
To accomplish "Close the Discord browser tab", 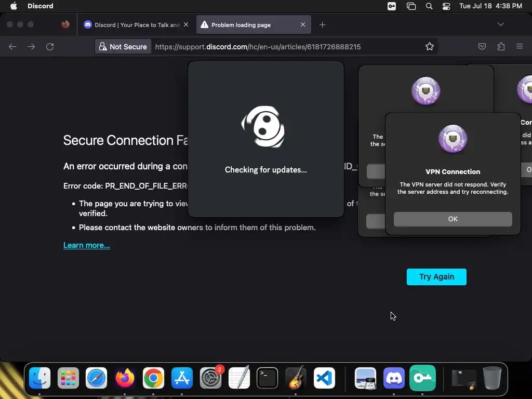I will [186, 24].
